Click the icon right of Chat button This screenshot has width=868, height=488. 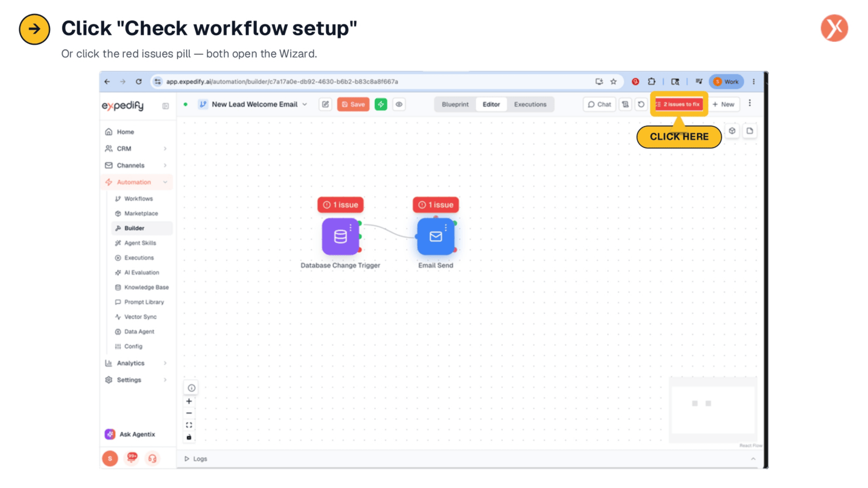click(x=626, y=104)
